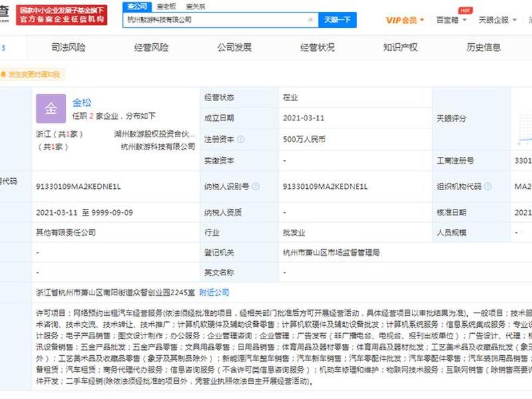Open 湖州敦游股权投资合伙 company link
Viewport: 532px width, 399px height.
click(155, 134)
